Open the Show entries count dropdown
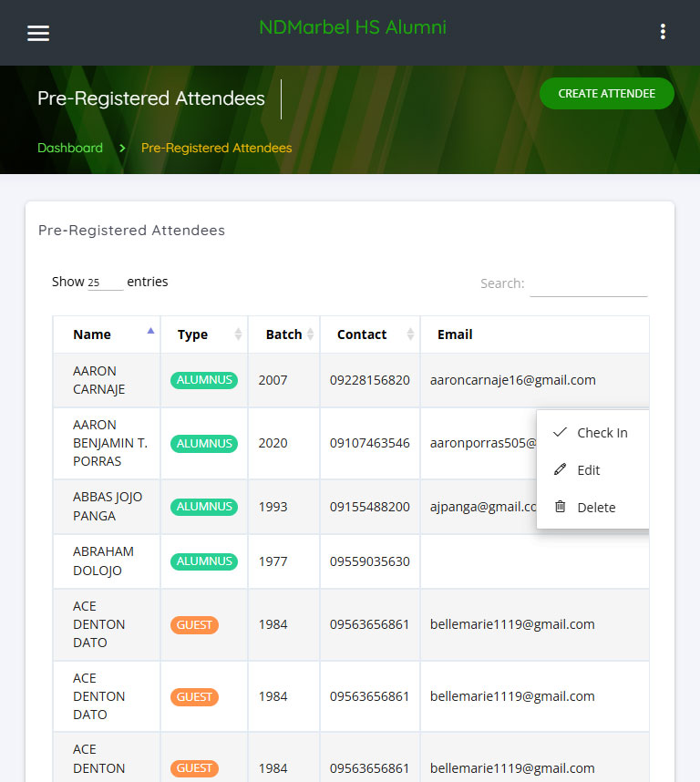 [105, 283]
